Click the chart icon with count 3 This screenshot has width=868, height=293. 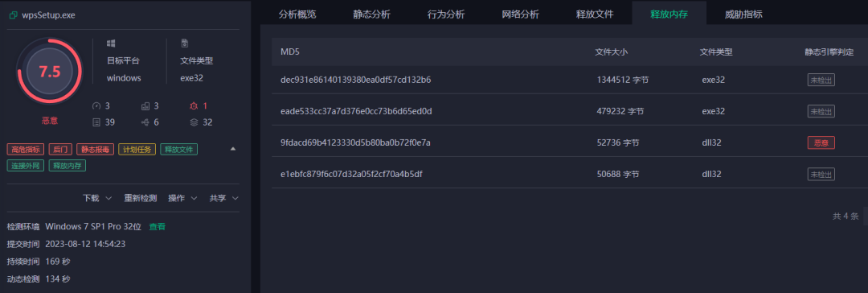145,106
